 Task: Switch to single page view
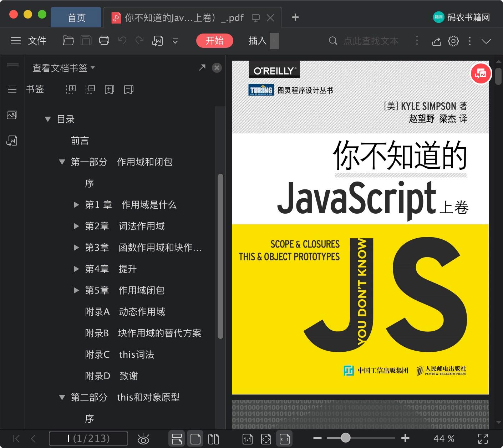195,438
